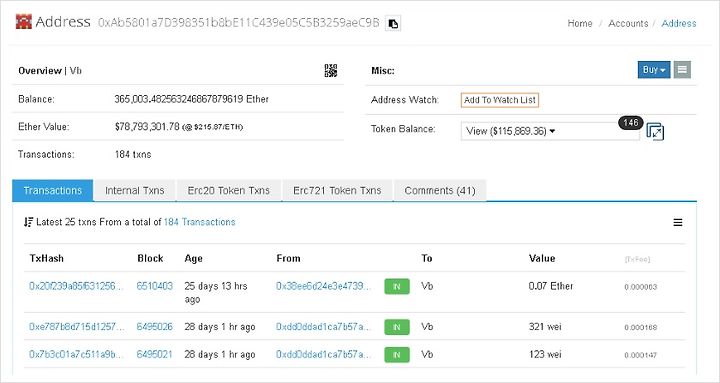The height and width of the screenshot is (383, 720).
Task: Click the Age column header
Action: (194, 259)
